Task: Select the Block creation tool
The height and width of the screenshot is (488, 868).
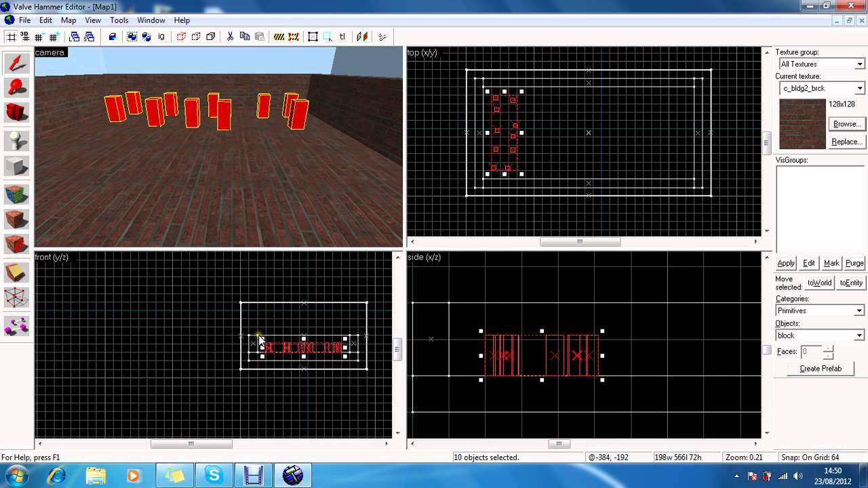Action: 16,165
